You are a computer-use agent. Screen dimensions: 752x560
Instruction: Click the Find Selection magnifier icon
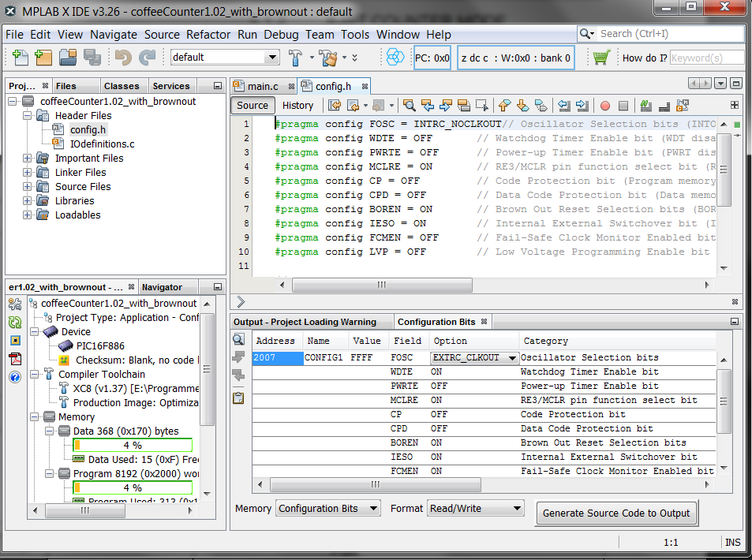[409, 106]
